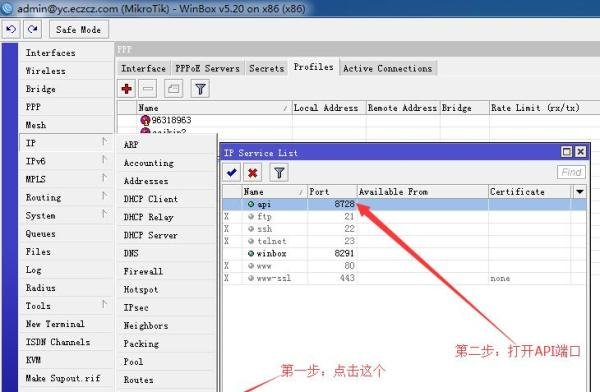
Task: Expand the IPv6 submenu
Action: coord(66,161)
